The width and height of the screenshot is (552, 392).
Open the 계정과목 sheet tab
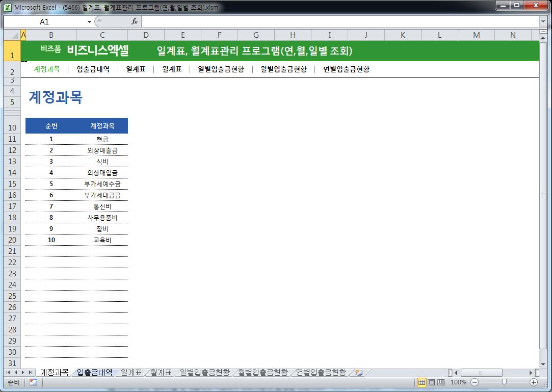(54, 372)
